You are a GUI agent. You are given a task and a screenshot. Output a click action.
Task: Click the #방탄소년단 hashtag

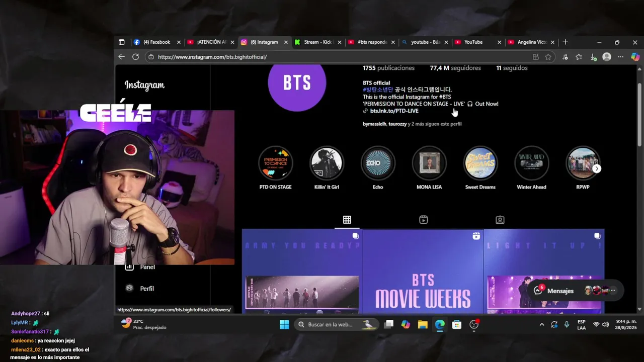(378, 89)
